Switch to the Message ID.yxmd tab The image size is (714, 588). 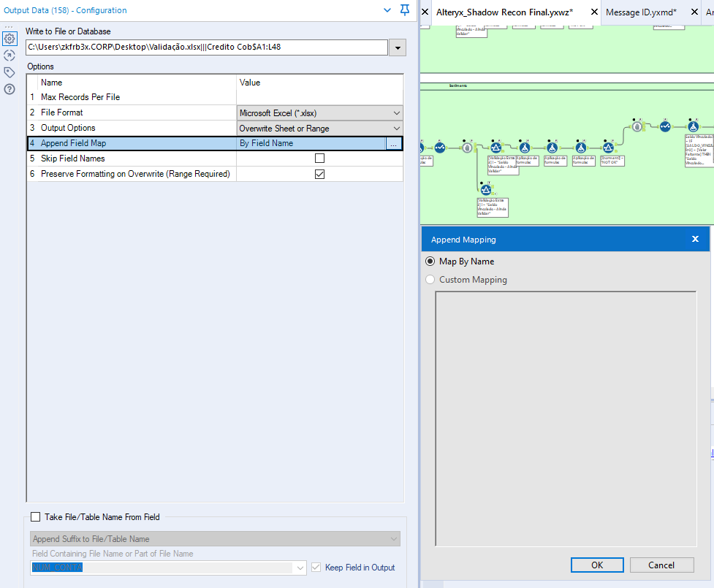641,12
